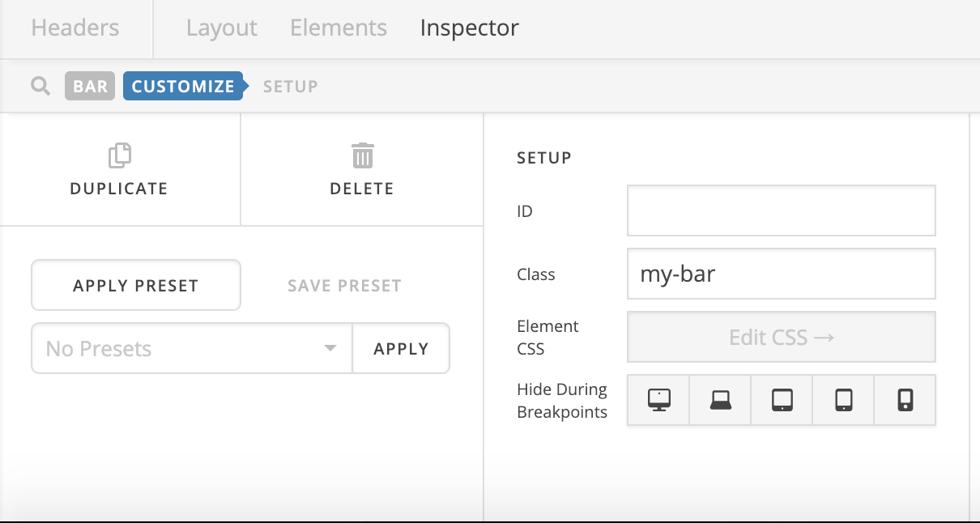The height and width of the screenshot is (523, 980).
Task: Click the Edit CSS button
Action: (x=781, y=337)
